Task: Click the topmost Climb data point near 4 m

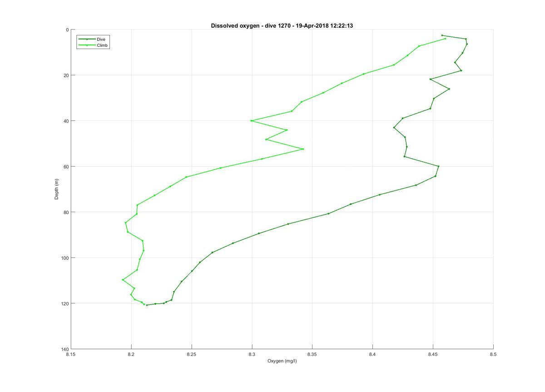Action: (445, 39)
